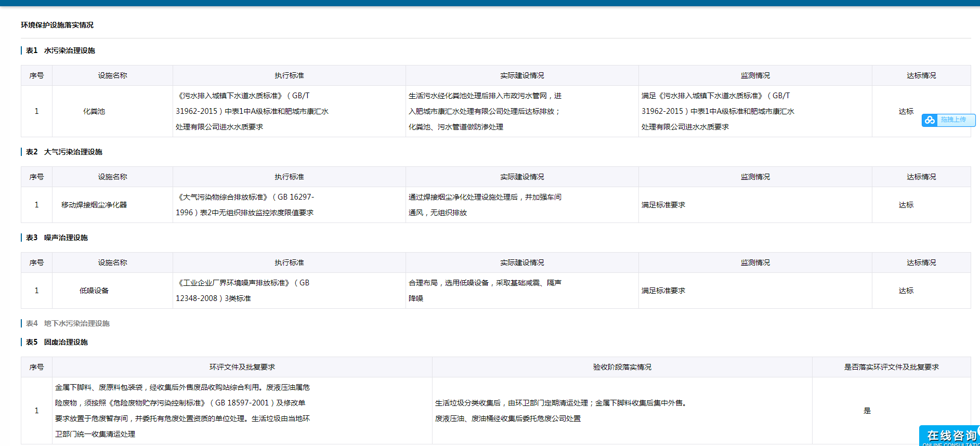Click 达标情况 header in the water pollution table
980x446 pixels.
click(921, 75)
